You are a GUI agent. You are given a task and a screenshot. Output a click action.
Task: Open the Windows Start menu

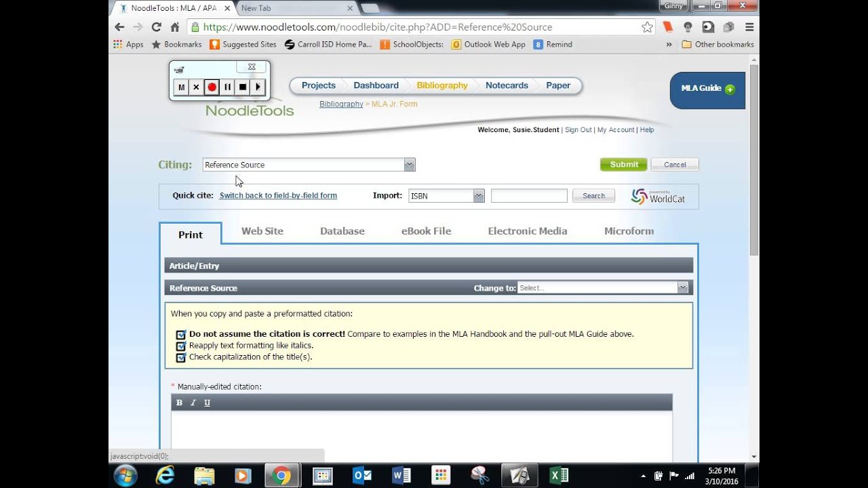125,476
